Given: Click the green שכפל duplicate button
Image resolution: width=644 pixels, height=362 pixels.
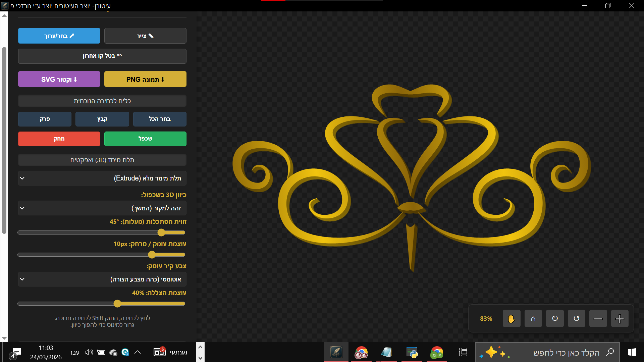Looking at the screenshot, I should (145, 139).
